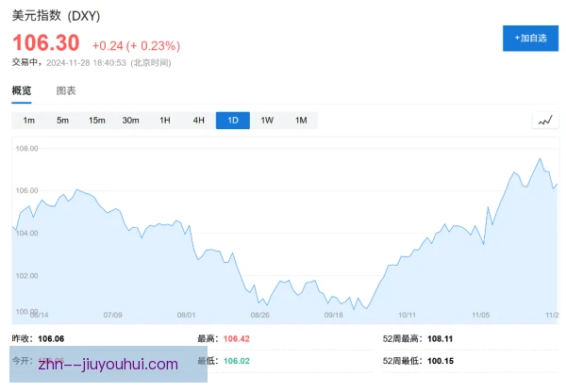
Task: Click the 11/05 date axis label
Action: coord(481,315)
